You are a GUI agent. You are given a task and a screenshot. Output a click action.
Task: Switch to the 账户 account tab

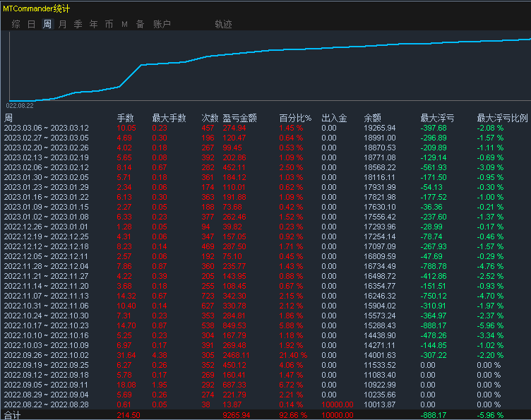[162, 24]
